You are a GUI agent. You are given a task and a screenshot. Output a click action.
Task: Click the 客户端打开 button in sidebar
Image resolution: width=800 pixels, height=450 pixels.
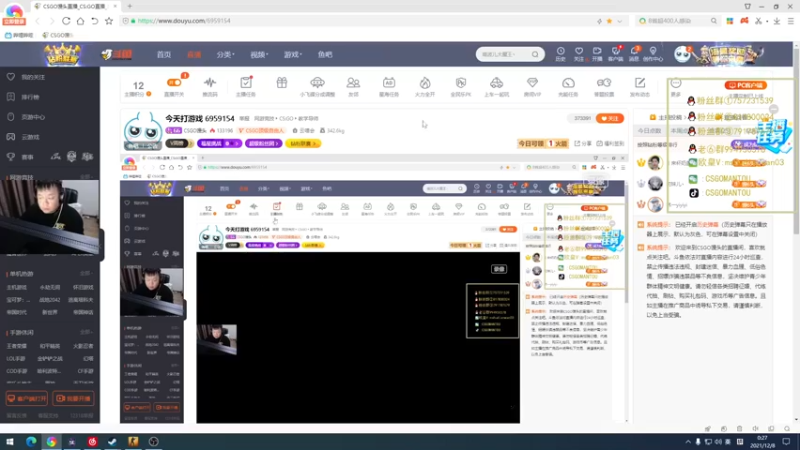click(27, 398)
